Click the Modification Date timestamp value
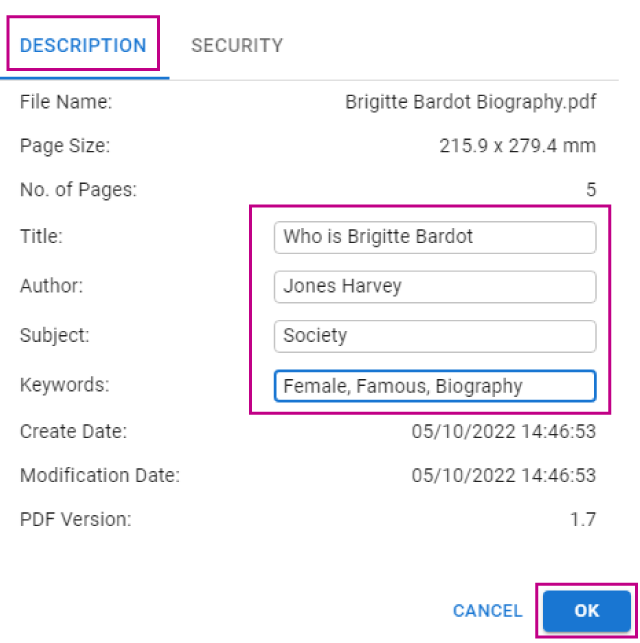Screen dimensions: 640x643 pyautogui.click(x=504, y=475)
